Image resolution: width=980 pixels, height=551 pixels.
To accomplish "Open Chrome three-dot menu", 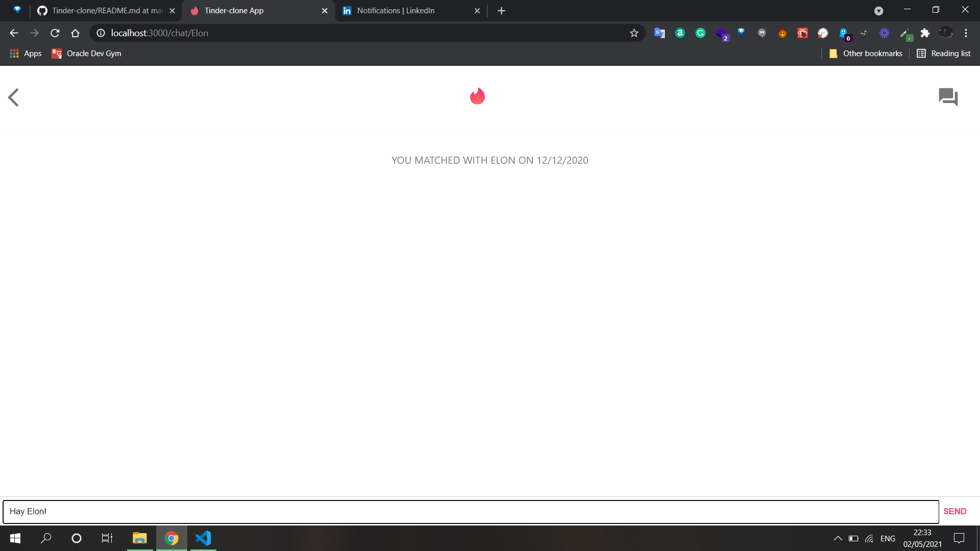I will (966, 33).
